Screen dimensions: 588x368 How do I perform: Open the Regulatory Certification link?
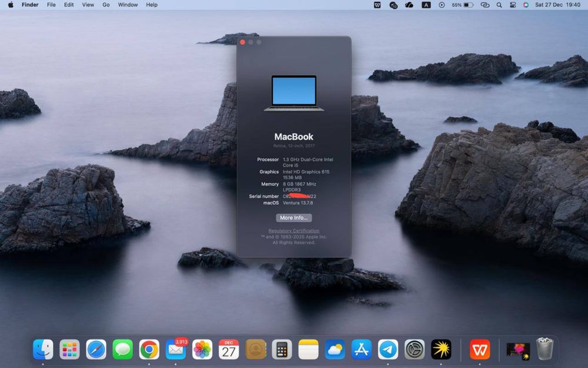(293, 231)
